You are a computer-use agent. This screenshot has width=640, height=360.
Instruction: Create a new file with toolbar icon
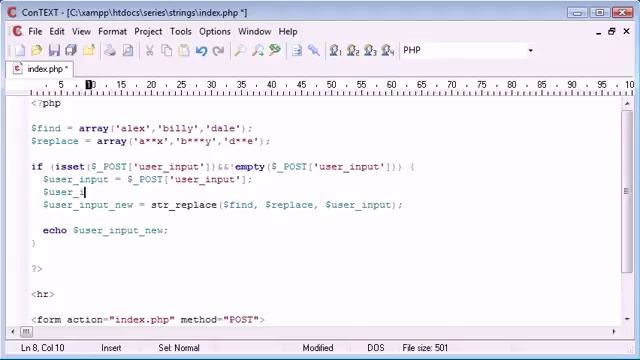20,50
